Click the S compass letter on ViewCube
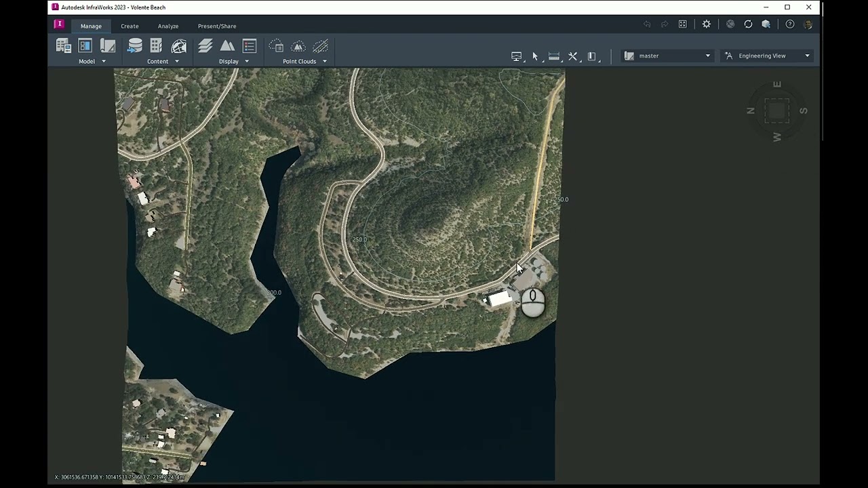Viewport: 868px width, 488px height. 804,110
